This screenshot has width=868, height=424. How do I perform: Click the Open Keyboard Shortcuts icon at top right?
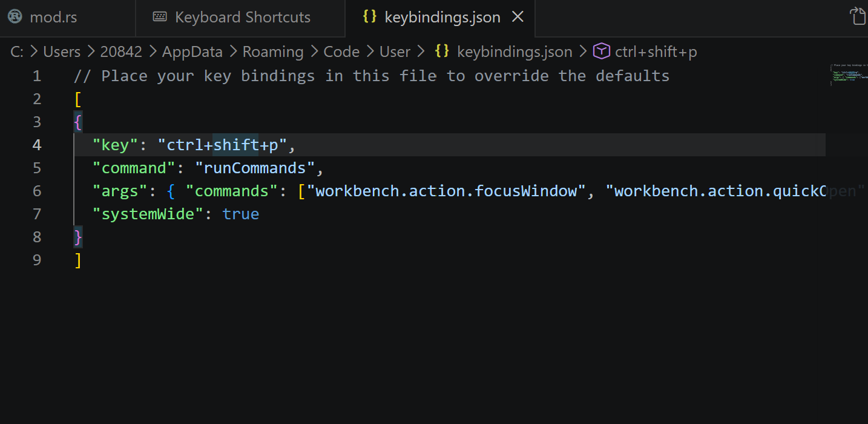[858, 16]
